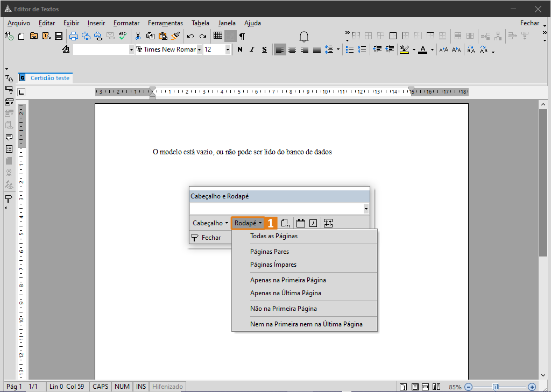The width and height of the screenshot is (551, 392).
Task: Open the font size 12 dropdown
Action: point(228,49)
